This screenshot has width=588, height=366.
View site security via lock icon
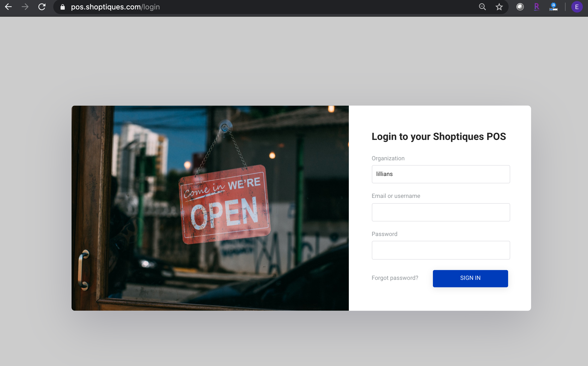63,7
